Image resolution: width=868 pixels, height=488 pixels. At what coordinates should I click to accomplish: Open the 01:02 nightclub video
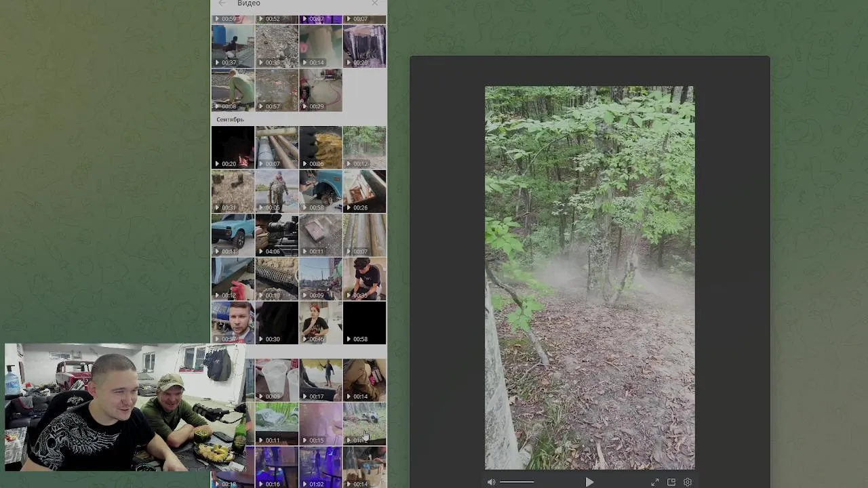(321, 468)
